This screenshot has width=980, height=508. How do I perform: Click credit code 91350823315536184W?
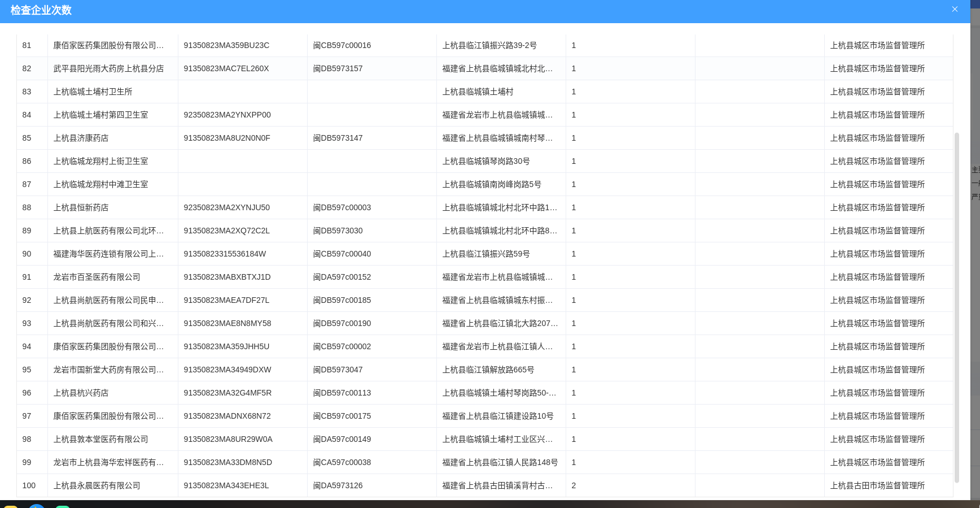coord(225,254)
